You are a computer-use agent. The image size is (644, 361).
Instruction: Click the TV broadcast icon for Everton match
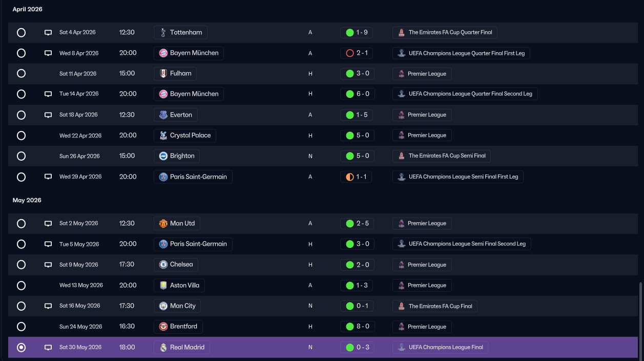pos(48,115)
